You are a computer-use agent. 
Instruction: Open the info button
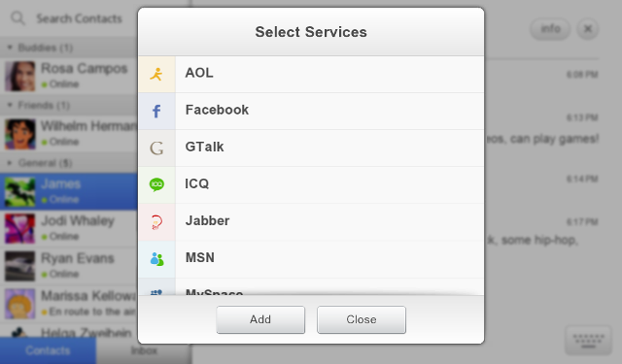[x=550, y=28]
